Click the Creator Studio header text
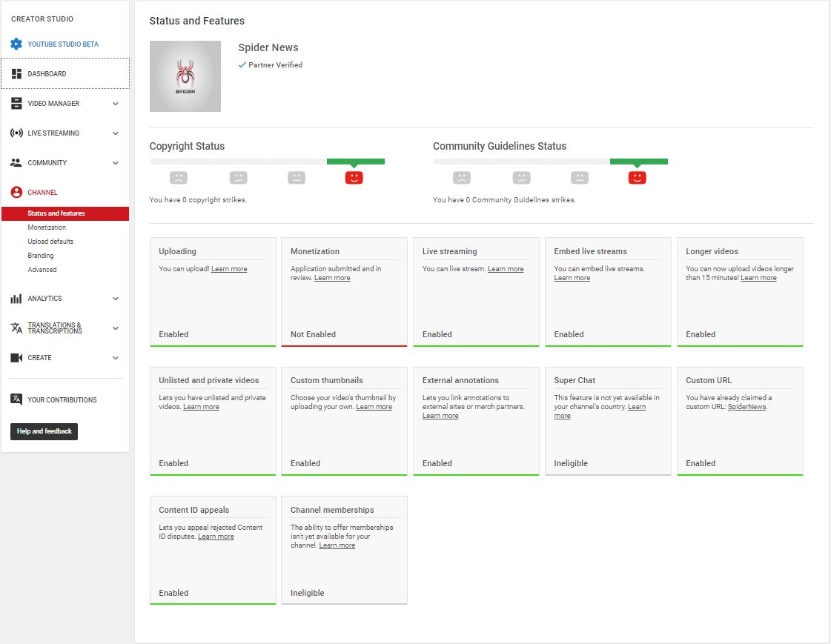 click(42, 19)
